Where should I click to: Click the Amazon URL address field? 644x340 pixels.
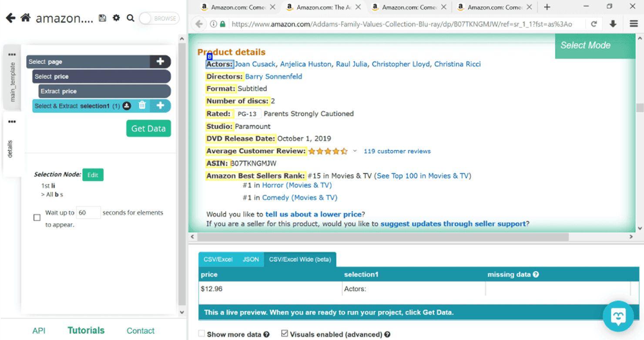402,24
